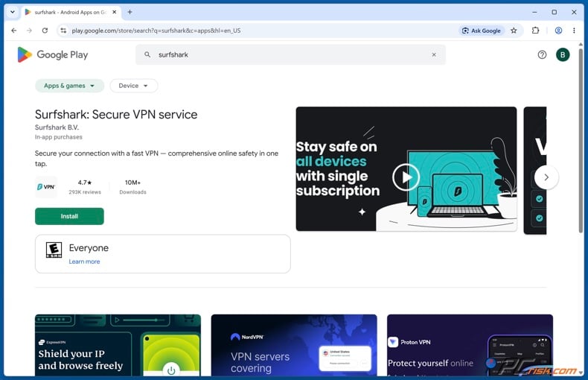Click the 4.7 star rating text
The height and width of the screenshot is (380, 588).
click(85, 183)
